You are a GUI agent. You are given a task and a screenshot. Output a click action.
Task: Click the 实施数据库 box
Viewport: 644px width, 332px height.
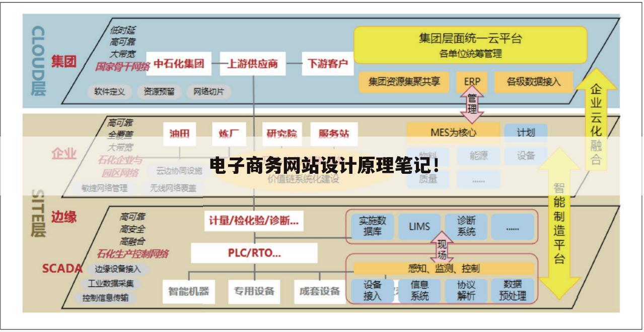click(x=373, y=226)
